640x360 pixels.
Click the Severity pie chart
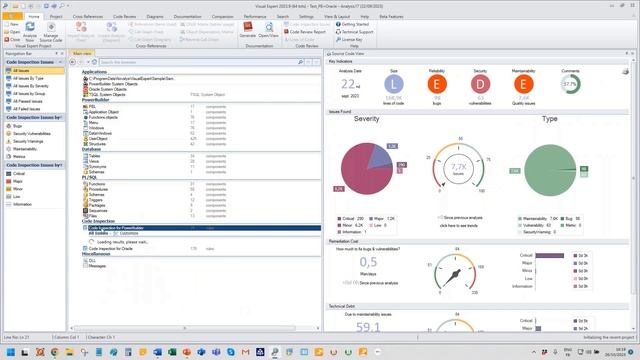point(367,169)
